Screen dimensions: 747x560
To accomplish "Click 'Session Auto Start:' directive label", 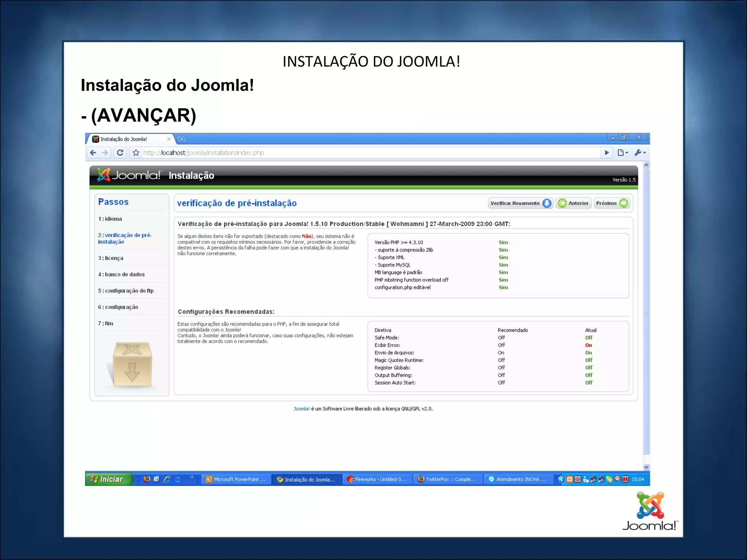I will (x=395, y=383).
